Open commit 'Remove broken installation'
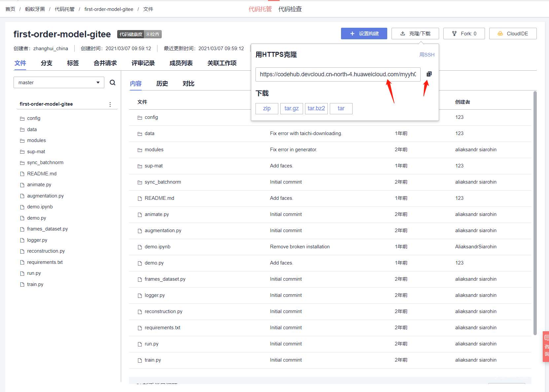549x392 pixels. point(300,247)
